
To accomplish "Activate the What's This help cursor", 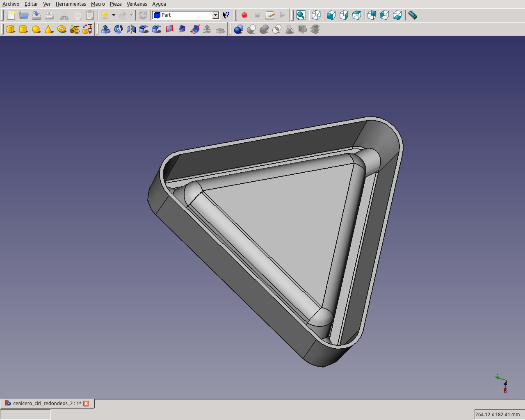I will tap(226, 15).
